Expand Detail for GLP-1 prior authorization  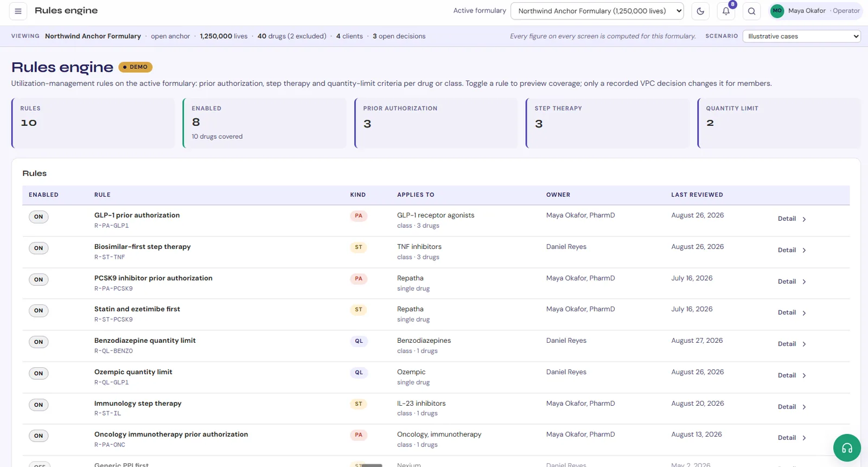pyautogui.click(x=792, y=219)
